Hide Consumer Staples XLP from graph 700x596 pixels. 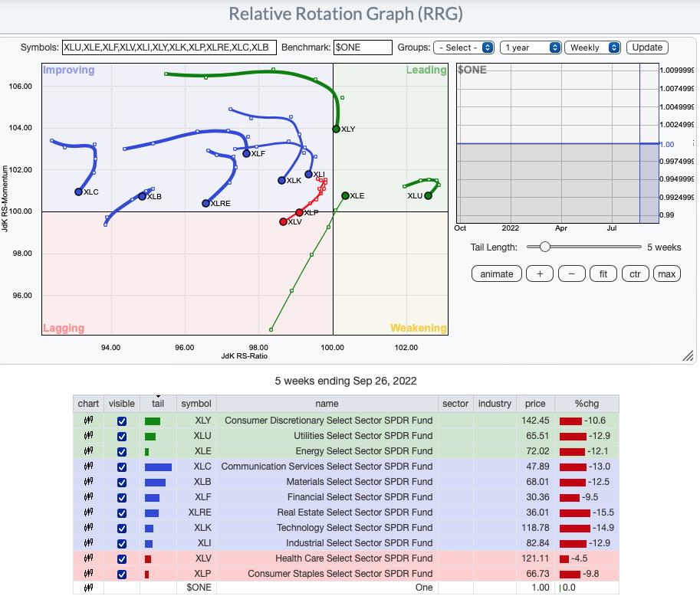[121, 574]
